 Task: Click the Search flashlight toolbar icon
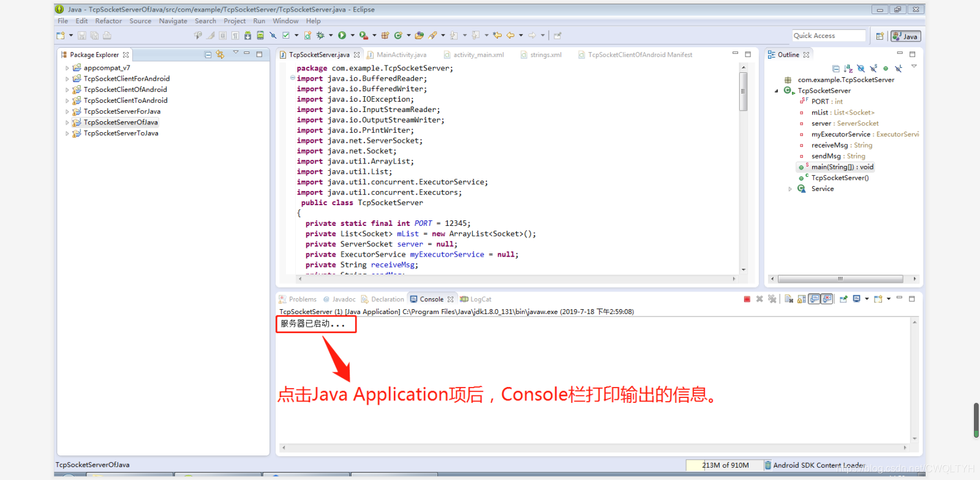[432, 36]
